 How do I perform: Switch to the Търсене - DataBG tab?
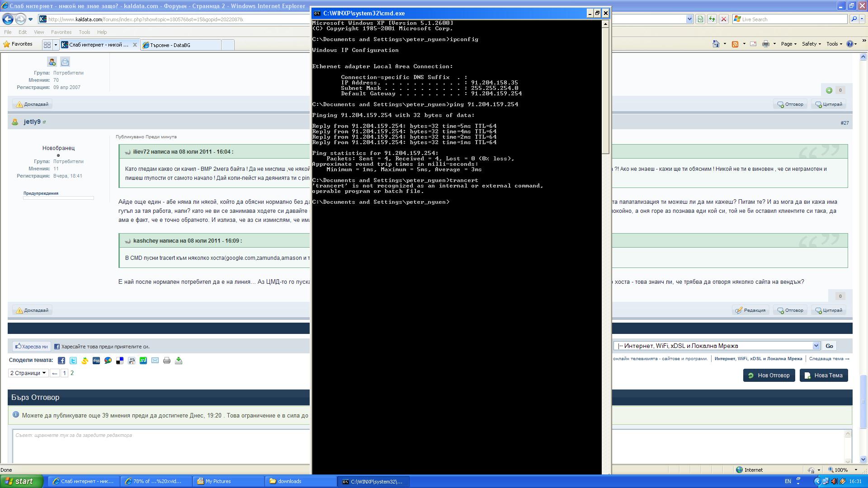181,45
